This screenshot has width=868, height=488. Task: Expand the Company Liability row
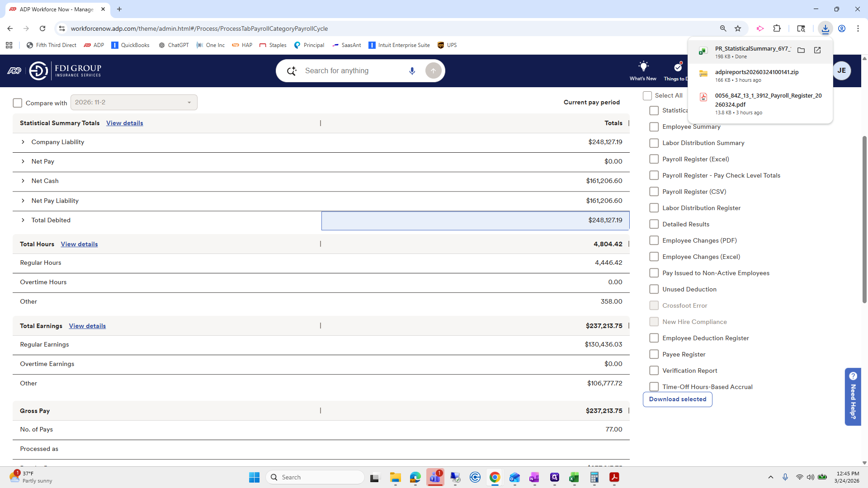(x=23, y=142)
